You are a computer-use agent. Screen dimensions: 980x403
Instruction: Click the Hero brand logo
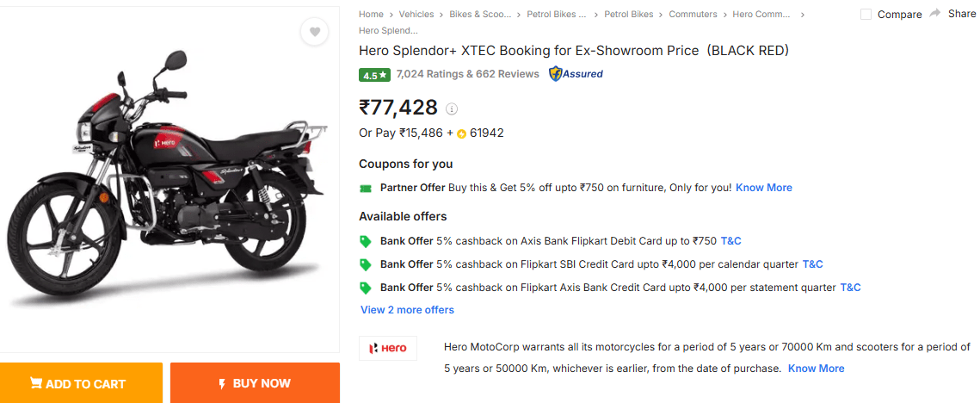pyautogui.click(x=388, y=348)
